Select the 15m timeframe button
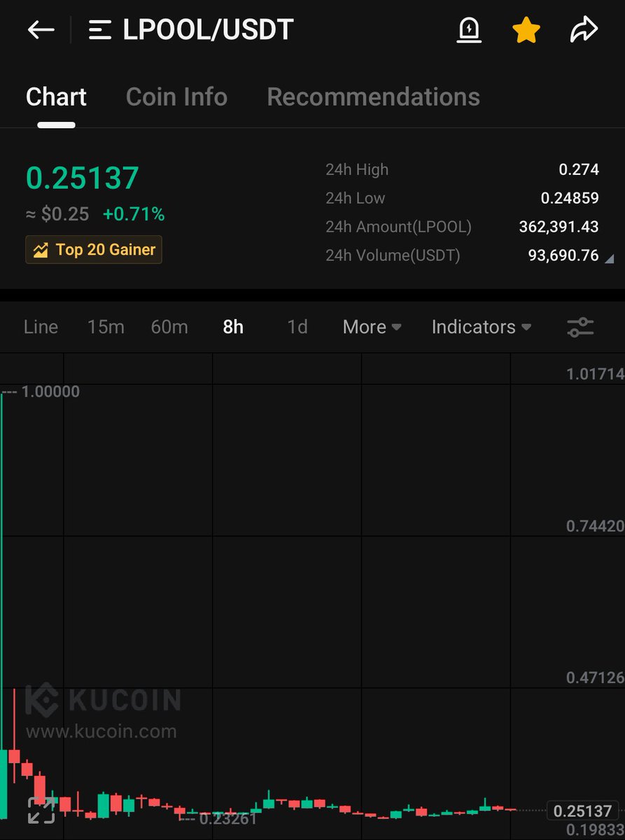The height and width of the screenshot is (840, 625). (106, 327)
